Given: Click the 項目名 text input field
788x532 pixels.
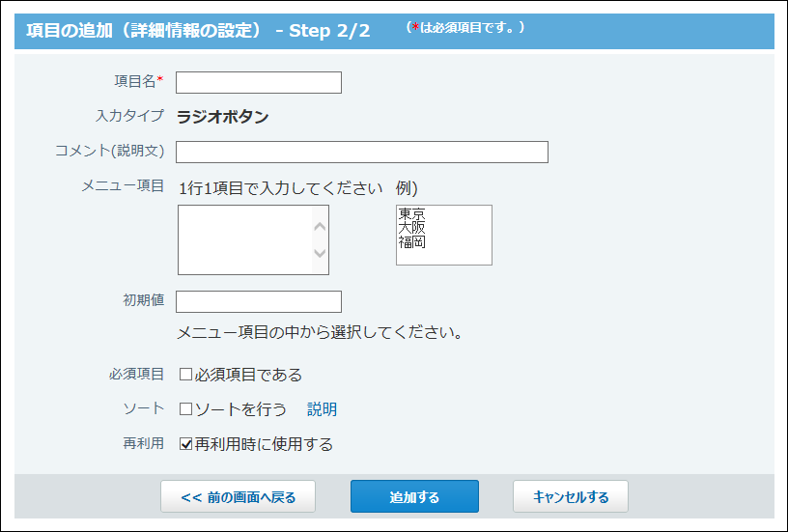Looking at the screenshot, I should point(259,83).
